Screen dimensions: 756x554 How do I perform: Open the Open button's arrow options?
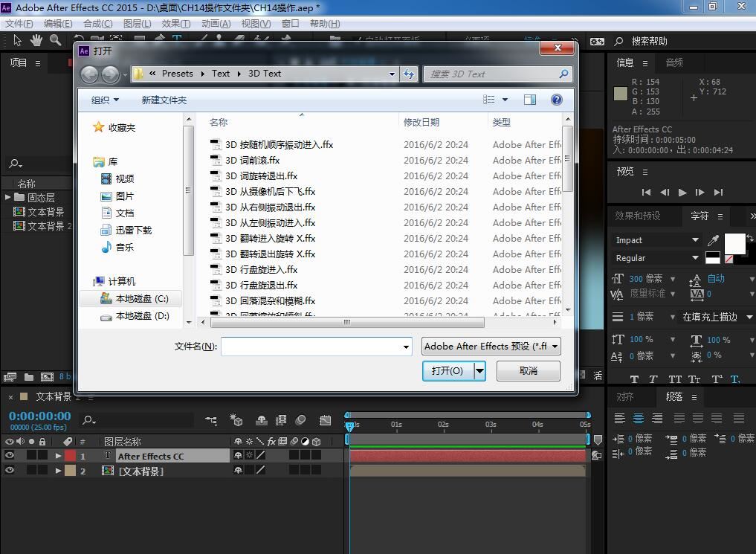[479, 371]
